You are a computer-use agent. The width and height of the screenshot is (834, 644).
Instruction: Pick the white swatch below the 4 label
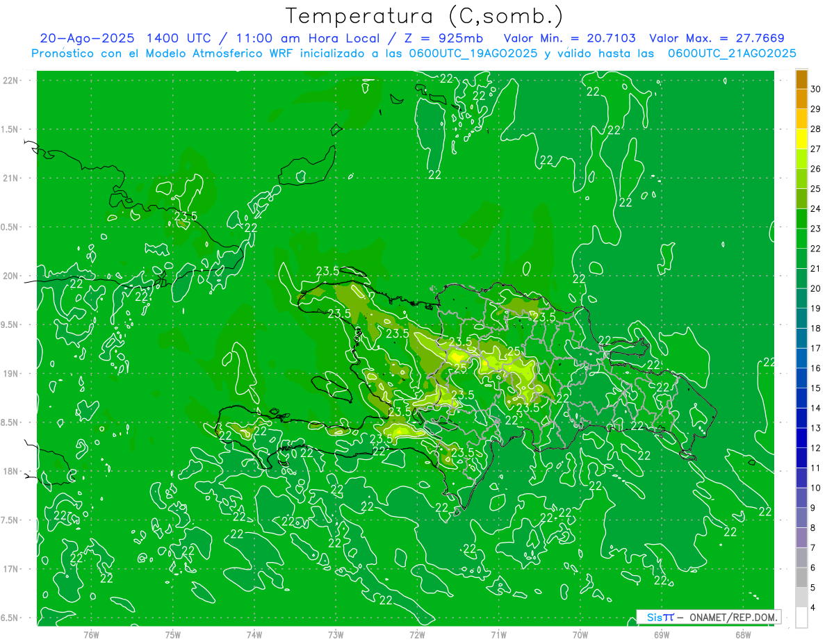(801, 618)
